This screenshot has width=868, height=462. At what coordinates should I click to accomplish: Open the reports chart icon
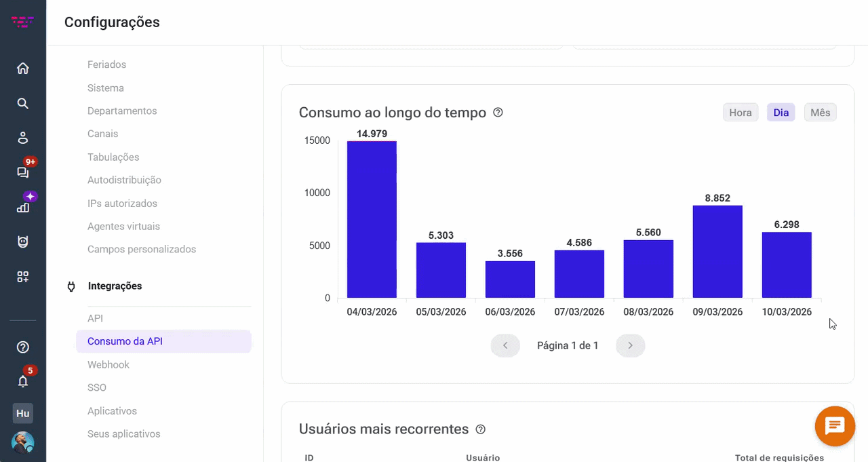[23, 207]
